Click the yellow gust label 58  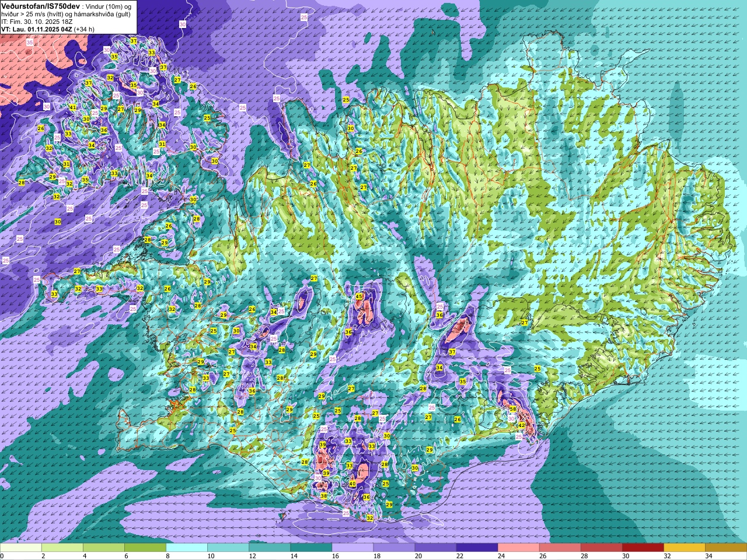point(512,408)
